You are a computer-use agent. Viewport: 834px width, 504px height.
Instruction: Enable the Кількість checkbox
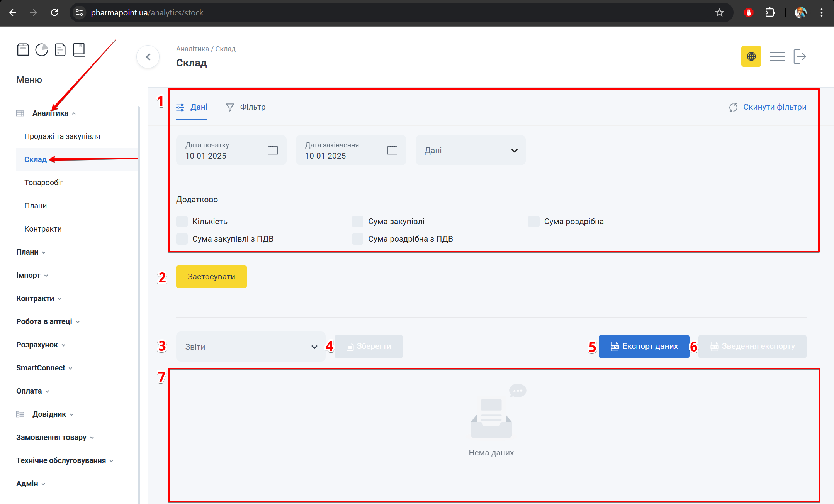click(x=182, y=222)
